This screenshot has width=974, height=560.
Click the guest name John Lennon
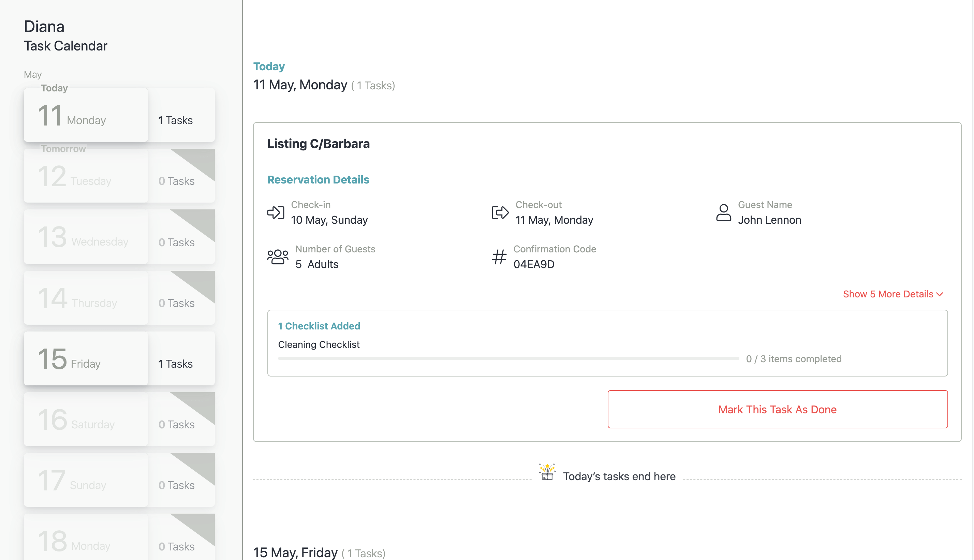pos(769,220)
